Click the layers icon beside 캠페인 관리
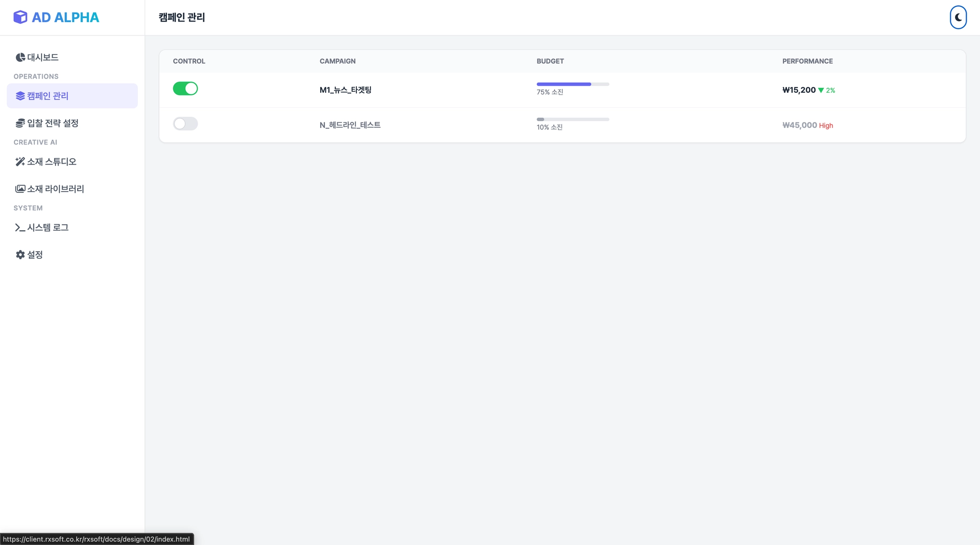 pos(20,96)
